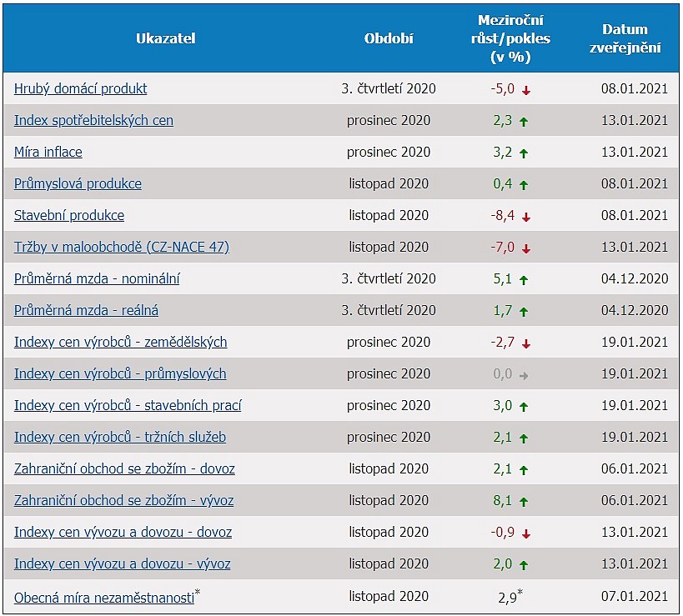Open Průměrná mzda - reálná link
This screenshot has height=616, width=683.
[86, 310]
